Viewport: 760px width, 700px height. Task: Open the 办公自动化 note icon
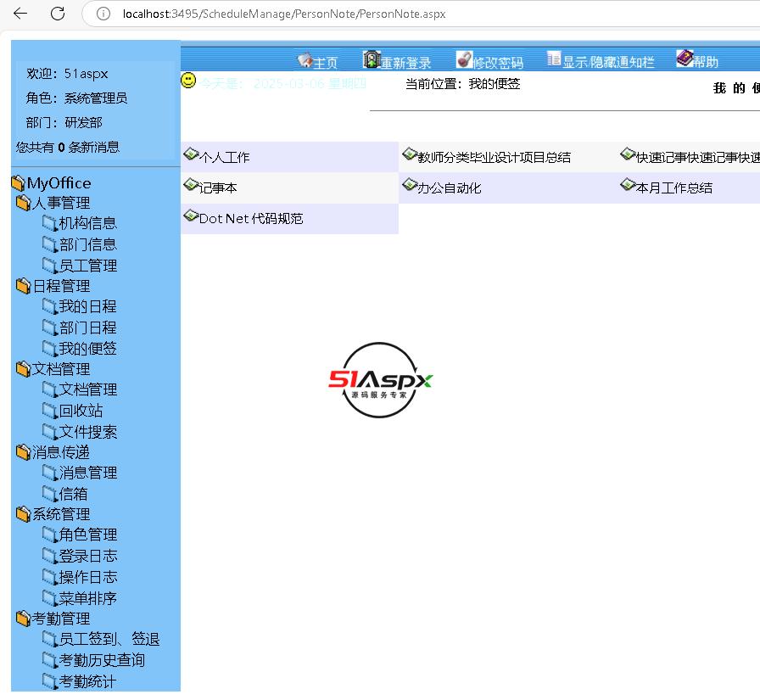[410, 185]
